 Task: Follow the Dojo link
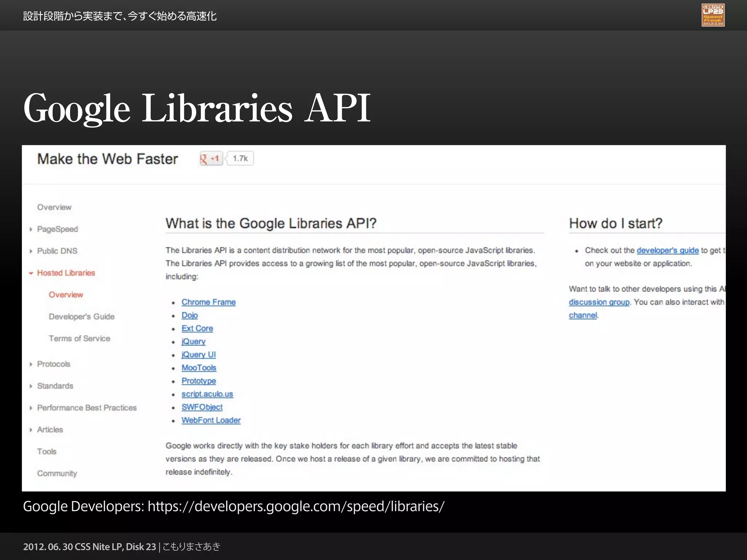(x=190, y=315)
